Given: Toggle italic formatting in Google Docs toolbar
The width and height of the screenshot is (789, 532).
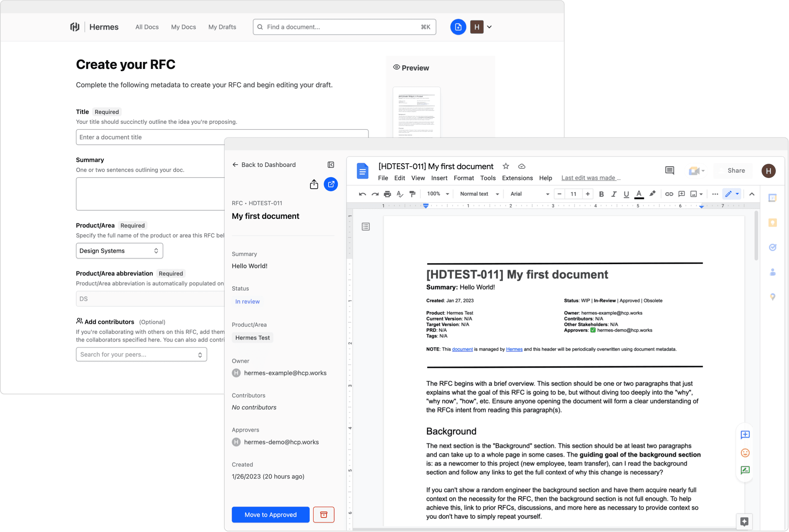Looking at the screenshot, I should click(x=614, y=194).
